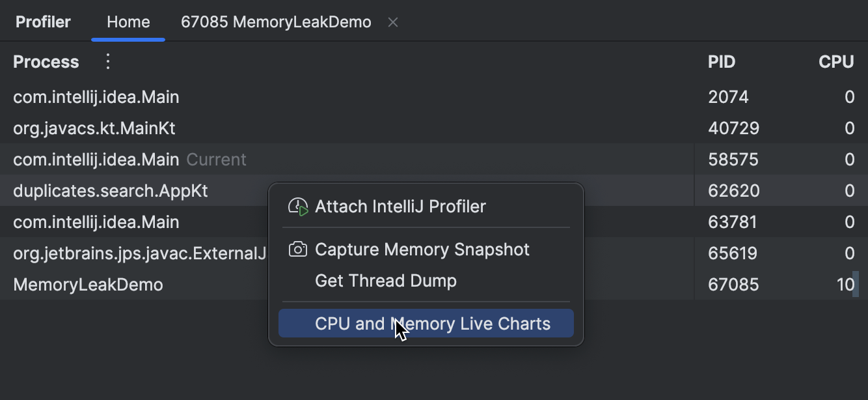Sort processes by the PID column header
Screen dimensions: 868x400
[x=722, y=61]
